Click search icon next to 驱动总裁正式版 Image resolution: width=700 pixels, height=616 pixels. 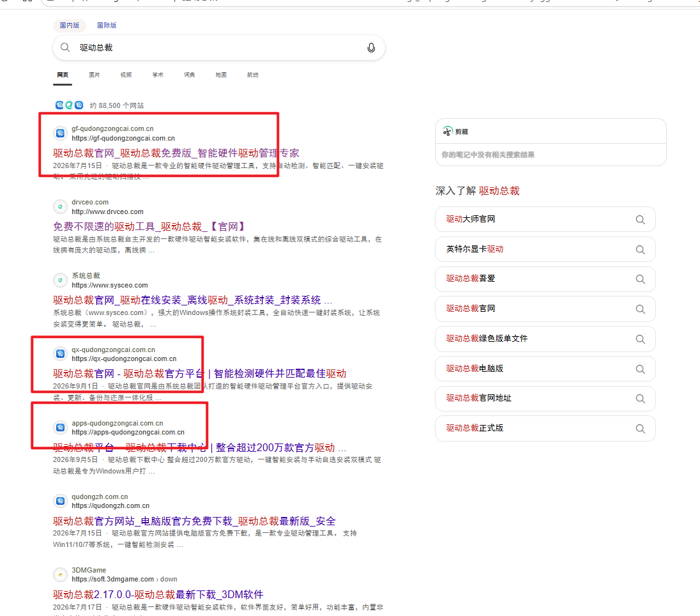640,428
